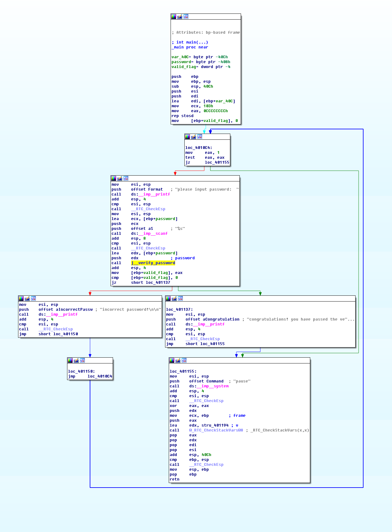Click the edit pencil icon on _main block

pyautogui.click(x=180, y=17)
